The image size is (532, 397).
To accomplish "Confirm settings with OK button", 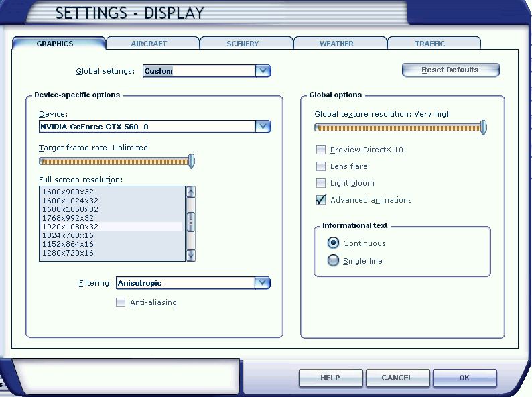I will 464,378.
